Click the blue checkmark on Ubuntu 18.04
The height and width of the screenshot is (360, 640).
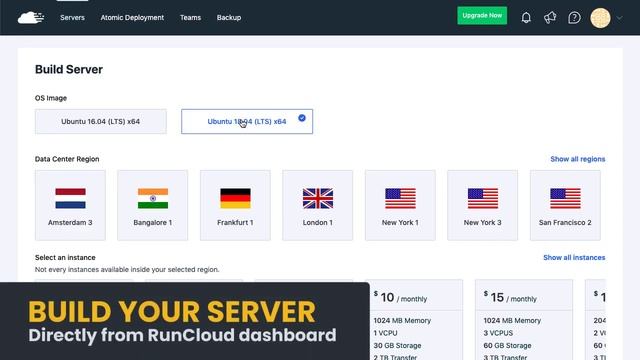click(x=302, y=118)
